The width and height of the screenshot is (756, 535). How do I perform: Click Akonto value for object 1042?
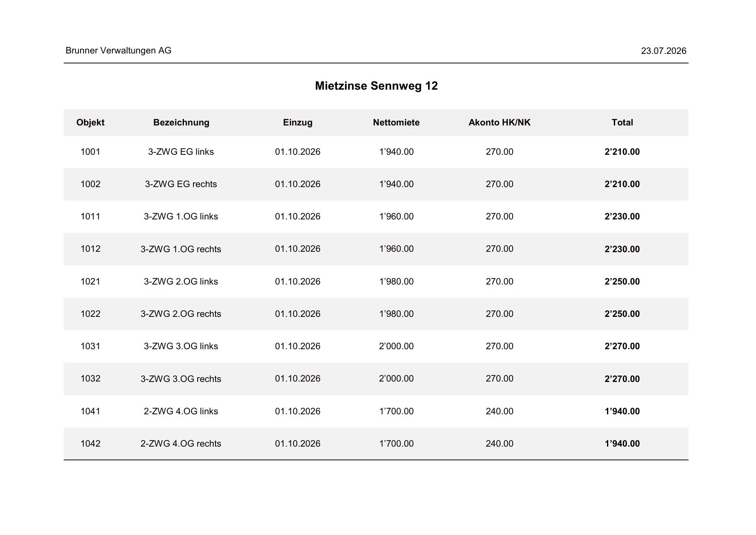click(500, 444)
